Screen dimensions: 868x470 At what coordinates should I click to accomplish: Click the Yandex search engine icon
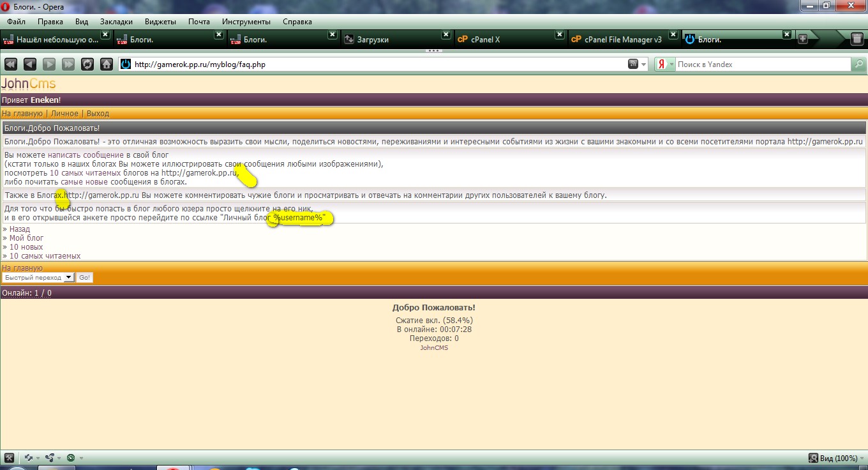[x=662, y=64]
